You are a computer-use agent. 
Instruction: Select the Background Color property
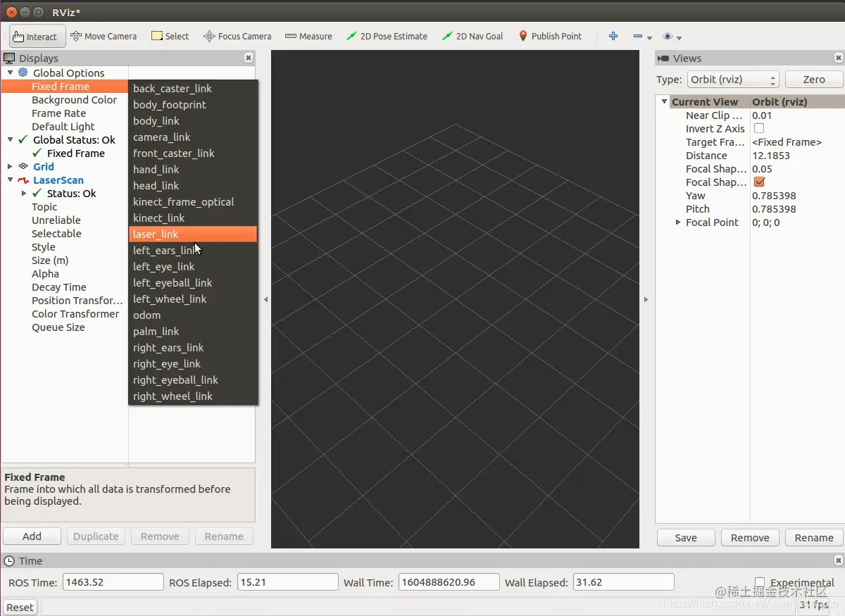click(x=74, y=100)
